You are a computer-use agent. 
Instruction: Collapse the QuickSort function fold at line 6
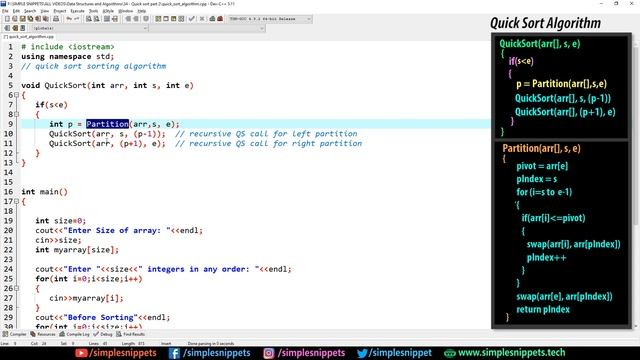pos(17,95)
